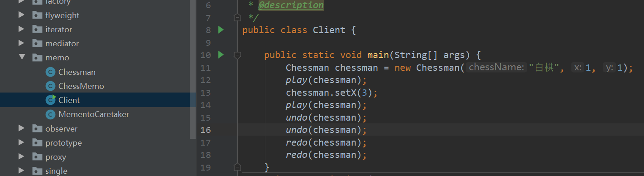Image resolution: width=644 pixels, height=176 pixels.
Task: Expand the mediator package arrow
Action: click(21, 43)
